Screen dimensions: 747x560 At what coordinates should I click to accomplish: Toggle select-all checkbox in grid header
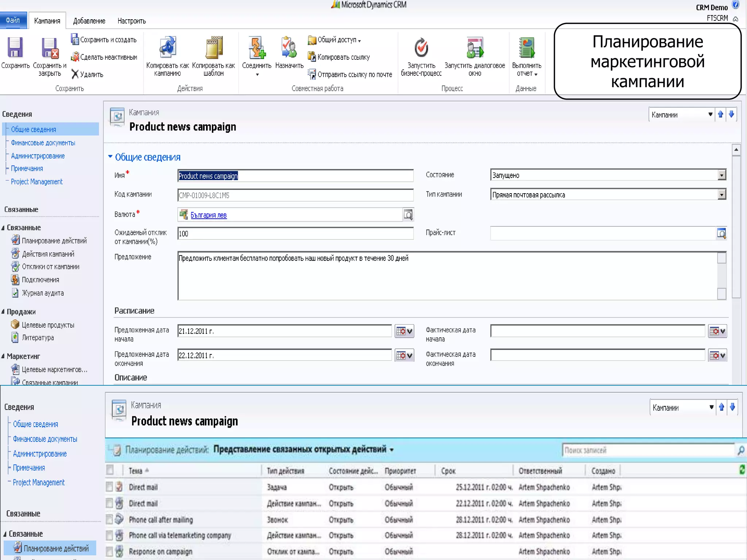coord(110,470)
